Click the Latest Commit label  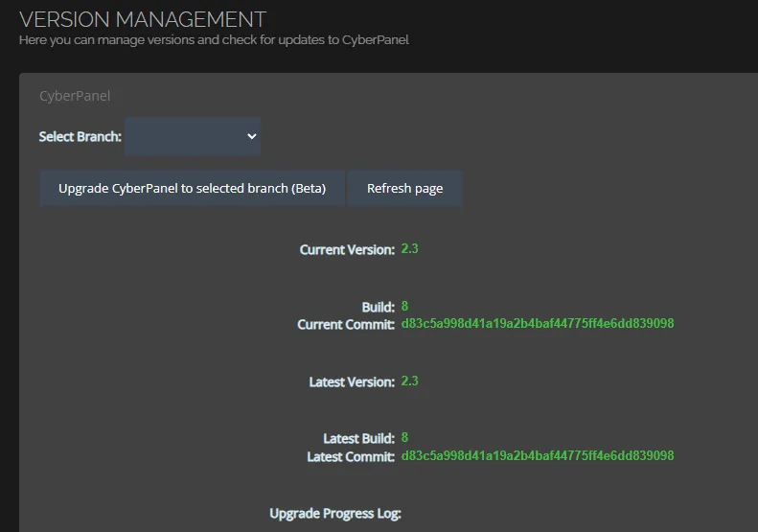[351, 456]
